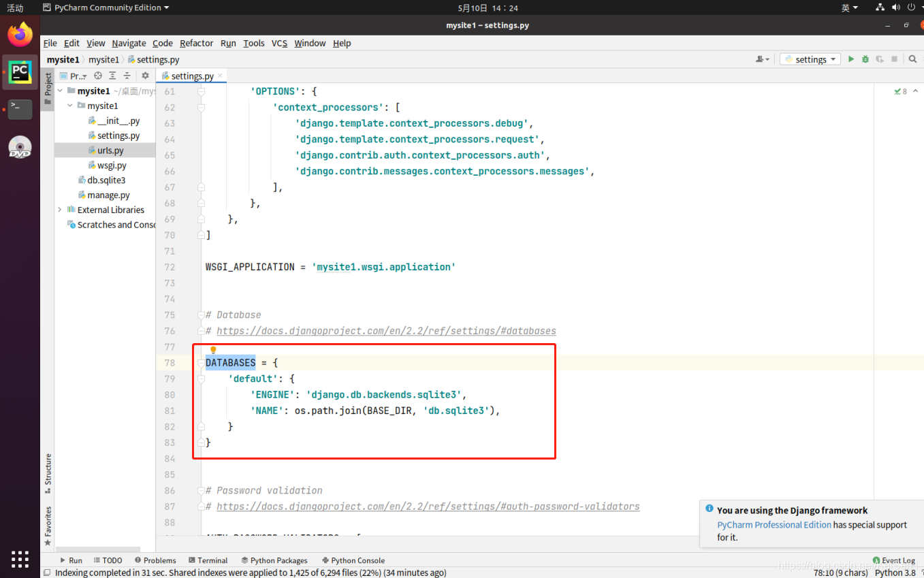The height and width of the screenshot is (578, 924).
Task: Toggle the Structure tool window side tab
Action: coord(48,473)
